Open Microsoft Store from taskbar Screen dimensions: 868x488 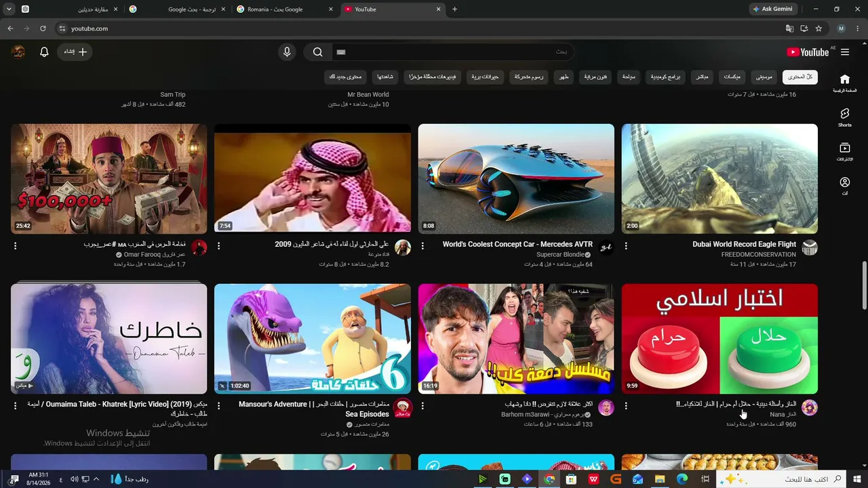click(x=571, y=479)
